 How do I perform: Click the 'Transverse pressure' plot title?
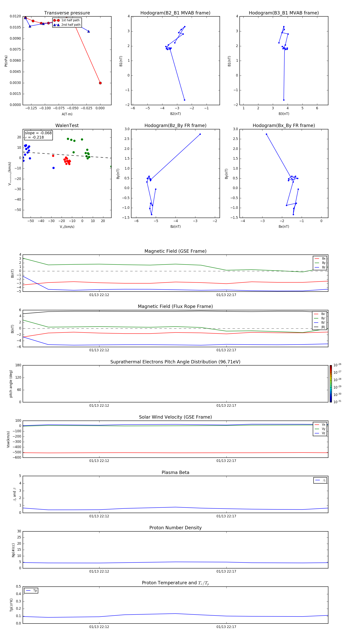[67, 13]
